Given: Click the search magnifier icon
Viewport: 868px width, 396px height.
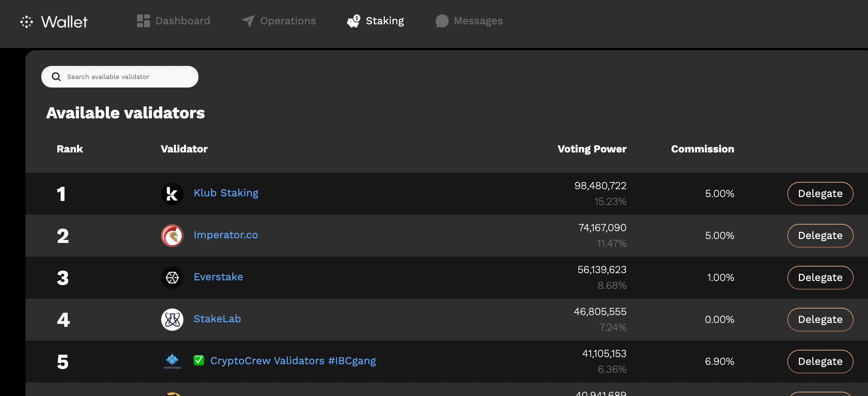Looking at the screenshot, I should 56,77.
